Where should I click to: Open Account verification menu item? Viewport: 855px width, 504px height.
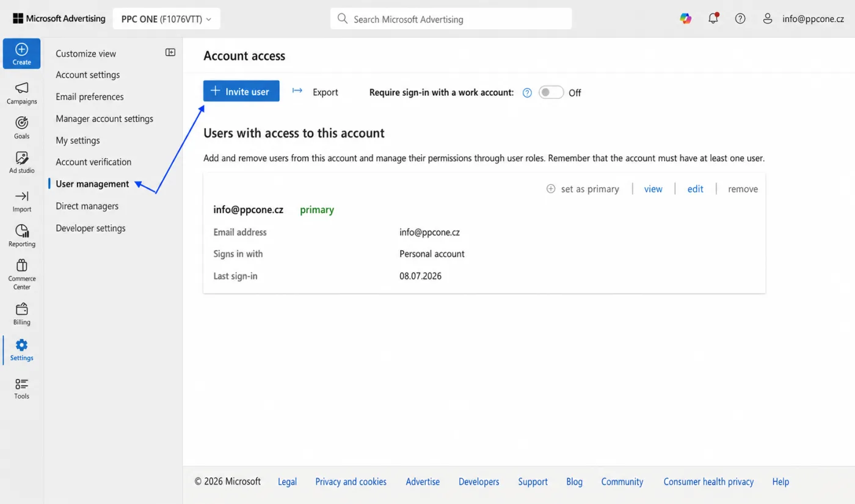93,162
